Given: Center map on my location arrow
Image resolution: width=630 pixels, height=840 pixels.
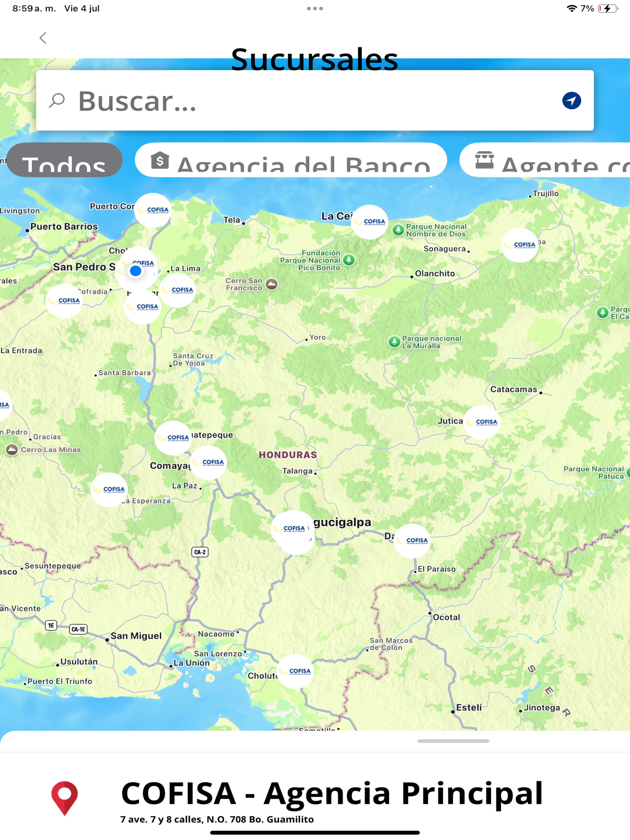Looking at the screenshot, I should pos(571,101).
